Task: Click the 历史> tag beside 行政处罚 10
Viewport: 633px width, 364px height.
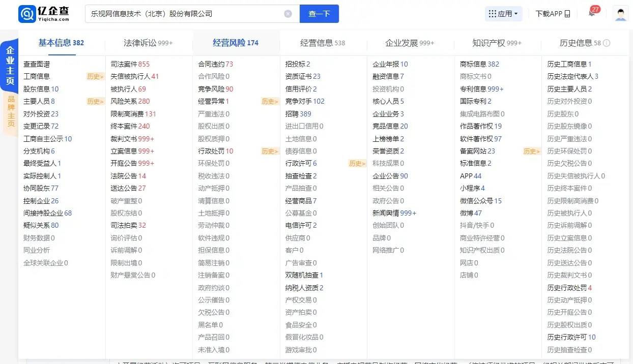Action: click(x=270, y=151)
